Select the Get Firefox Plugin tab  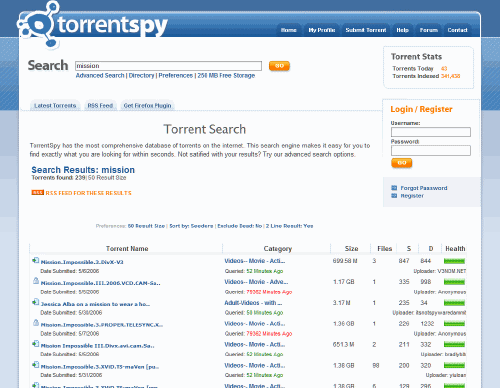[147, 105]
